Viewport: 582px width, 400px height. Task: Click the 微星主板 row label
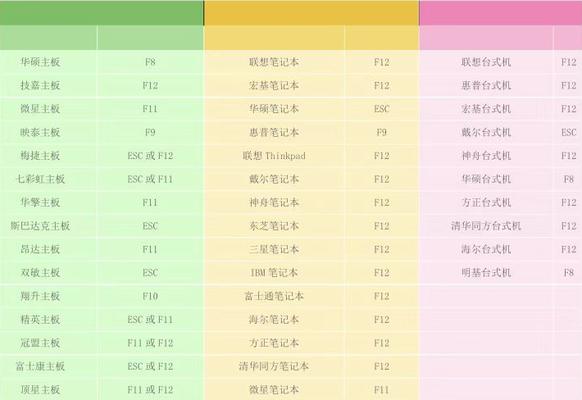[x=40, y=109]
